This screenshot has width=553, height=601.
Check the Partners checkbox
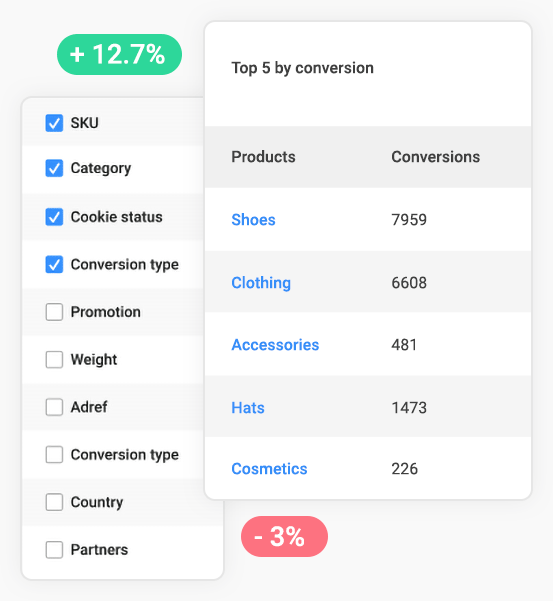54,550
